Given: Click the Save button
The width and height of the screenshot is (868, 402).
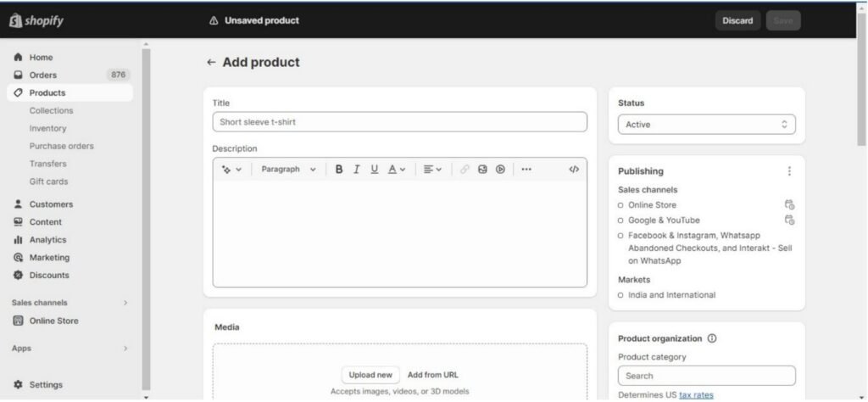Looking at the screenshot, I should point(782,20).
